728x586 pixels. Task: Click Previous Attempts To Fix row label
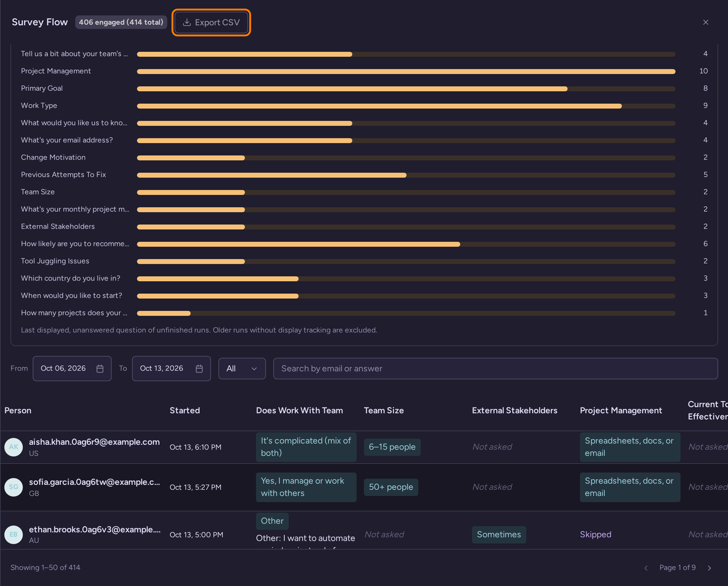pos(63,175)
